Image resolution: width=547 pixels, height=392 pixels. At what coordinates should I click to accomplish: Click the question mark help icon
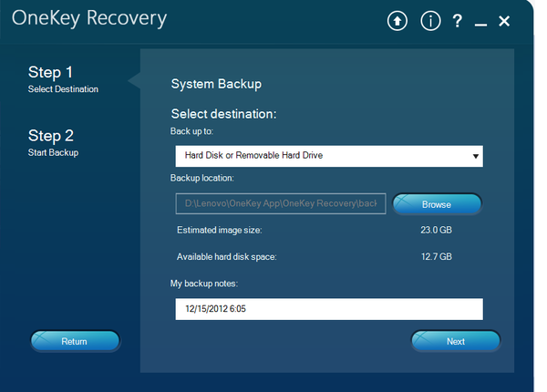coord(457,22)
